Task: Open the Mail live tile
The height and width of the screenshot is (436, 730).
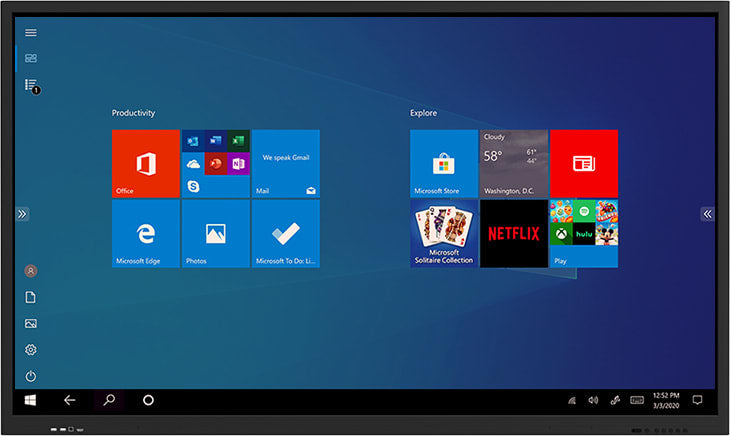Action: click(286, 163)
